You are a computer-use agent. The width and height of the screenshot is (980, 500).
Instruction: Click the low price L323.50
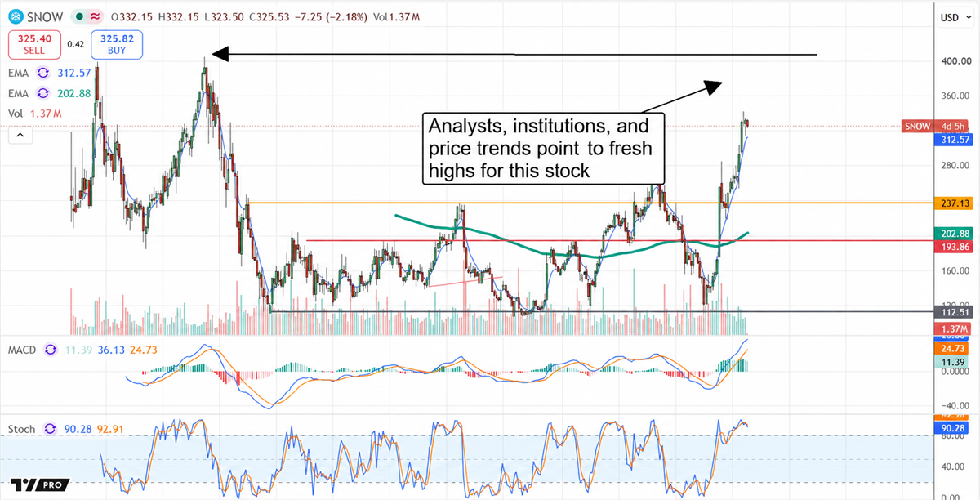(226, 16)
